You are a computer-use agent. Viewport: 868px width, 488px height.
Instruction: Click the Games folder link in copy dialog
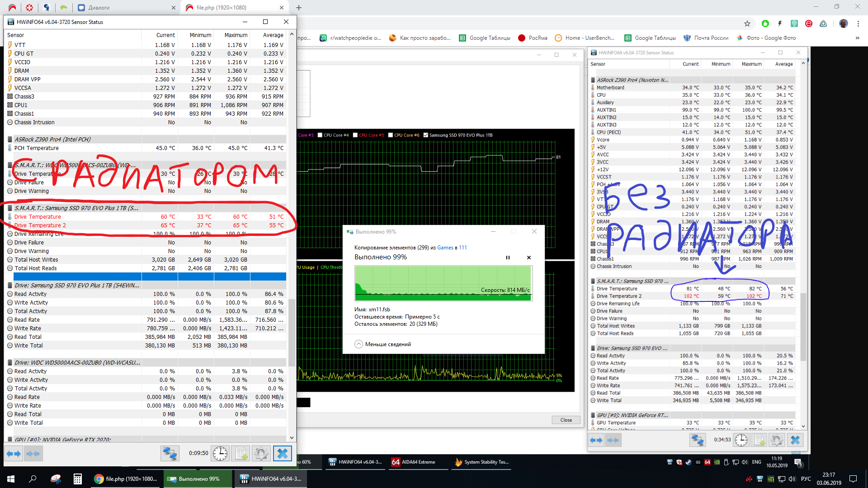[445, 248]
